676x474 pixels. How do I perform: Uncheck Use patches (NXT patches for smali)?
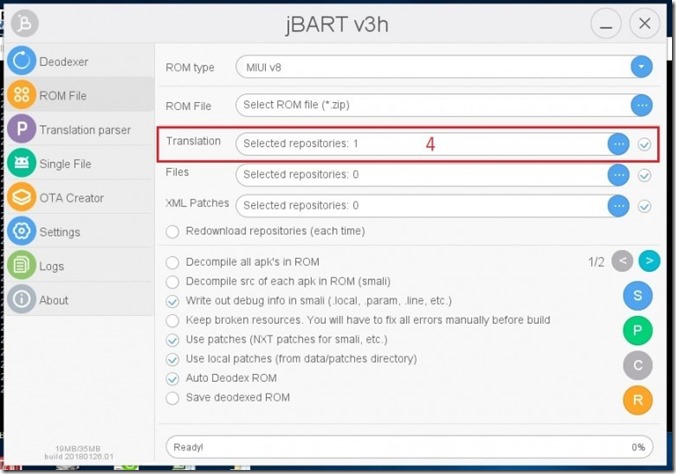(172, 340)
